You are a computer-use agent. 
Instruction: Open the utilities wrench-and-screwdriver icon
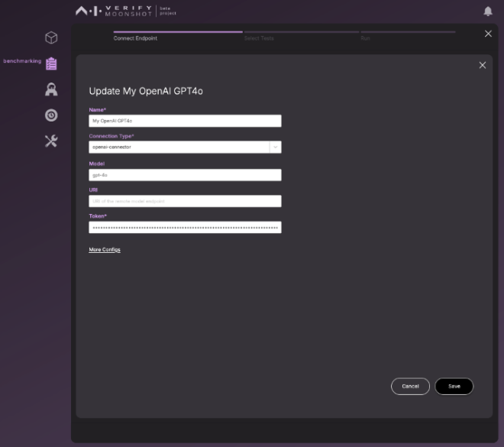click(51, 141)
